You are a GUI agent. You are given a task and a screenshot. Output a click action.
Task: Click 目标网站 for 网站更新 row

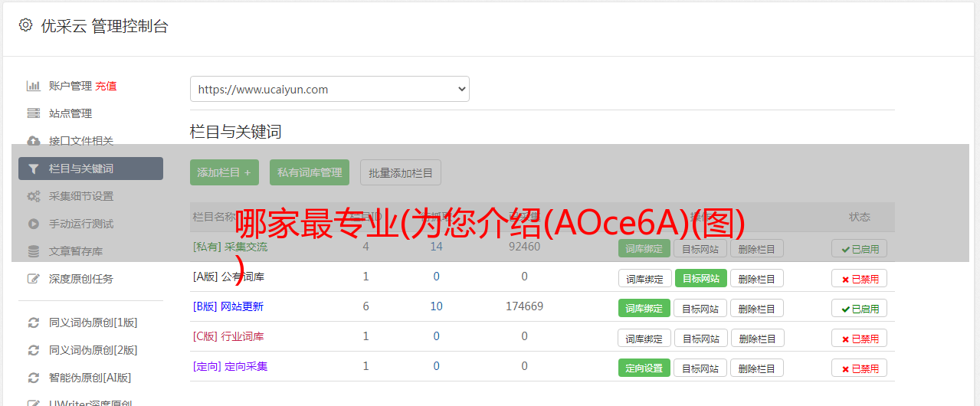pyautogui.click(x=700, y=309)
